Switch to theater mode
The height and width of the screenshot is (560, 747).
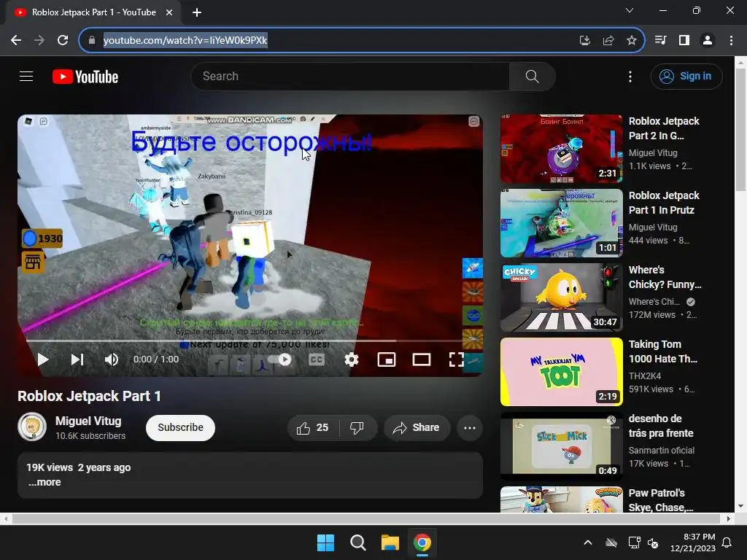(x=422, y=359)
